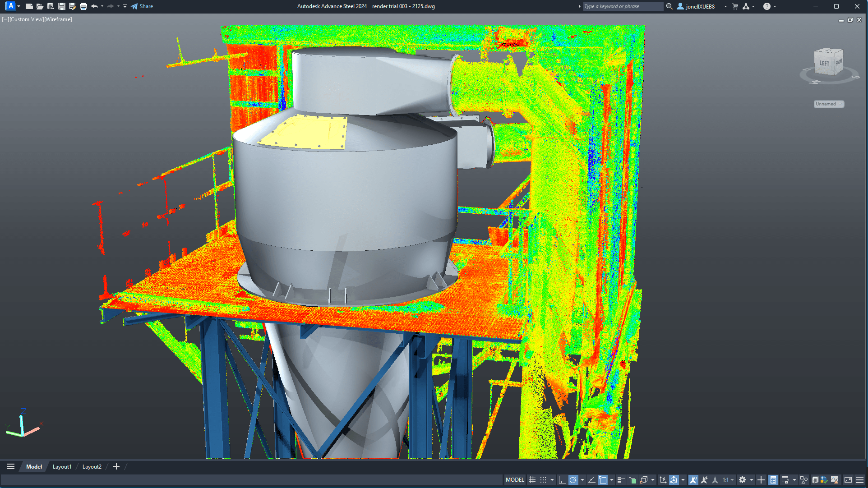Screen dimensions: 868x488
Task: Click the Plot printer icon
Action: 83,6
